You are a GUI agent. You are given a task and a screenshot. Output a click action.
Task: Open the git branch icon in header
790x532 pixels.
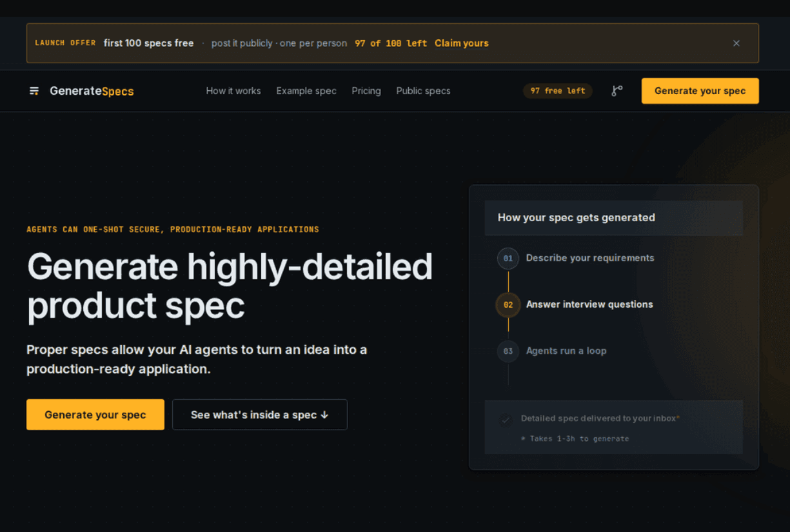pyautogui.click(x=617, y=91)
